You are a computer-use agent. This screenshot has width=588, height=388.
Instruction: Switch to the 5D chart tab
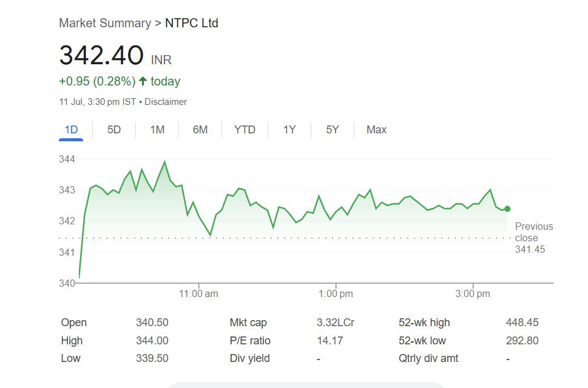(x=114, y=130)
